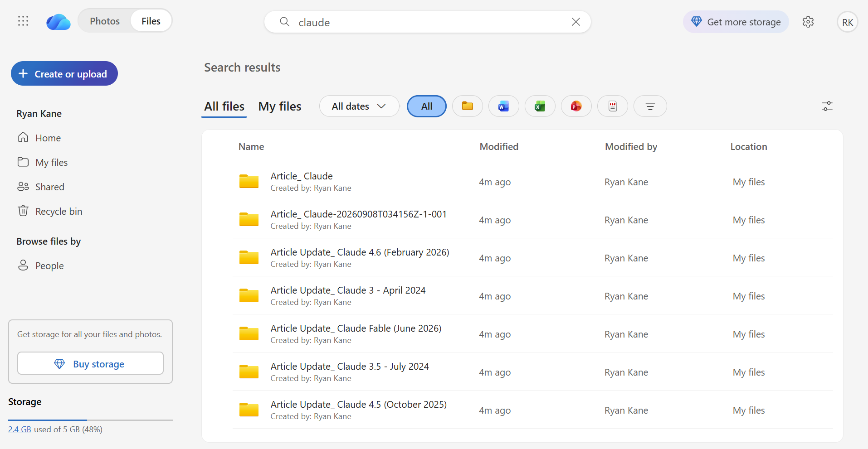Clear the search with the X icon
This screenshot has width=868, height=449.
click(x=575, y=22)
